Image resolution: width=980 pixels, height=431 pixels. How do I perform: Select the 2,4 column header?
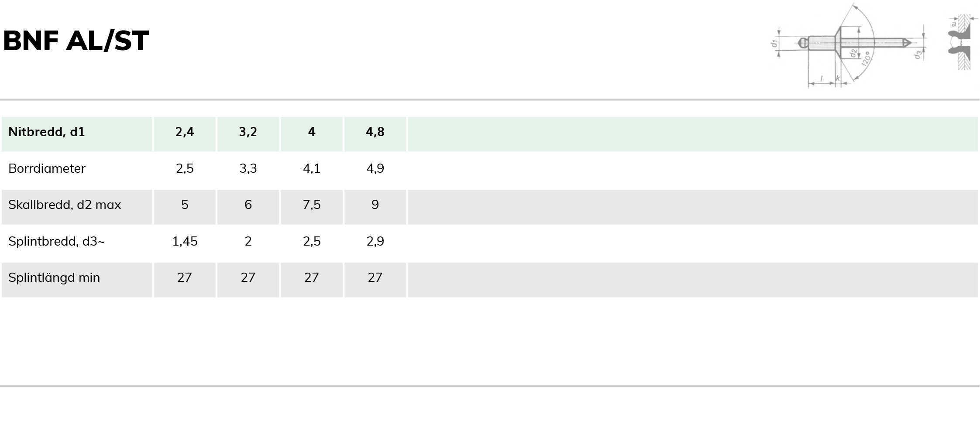(185, 134)
